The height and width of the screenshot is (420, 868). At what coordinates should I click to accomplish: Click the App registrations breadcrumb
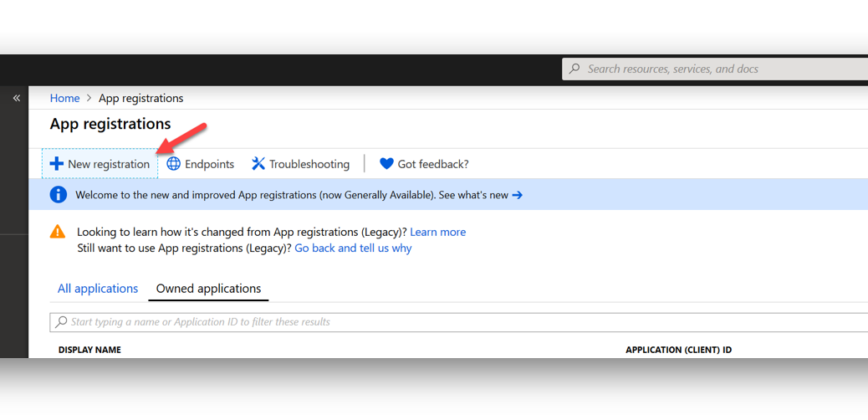click(x=141, y=98)
